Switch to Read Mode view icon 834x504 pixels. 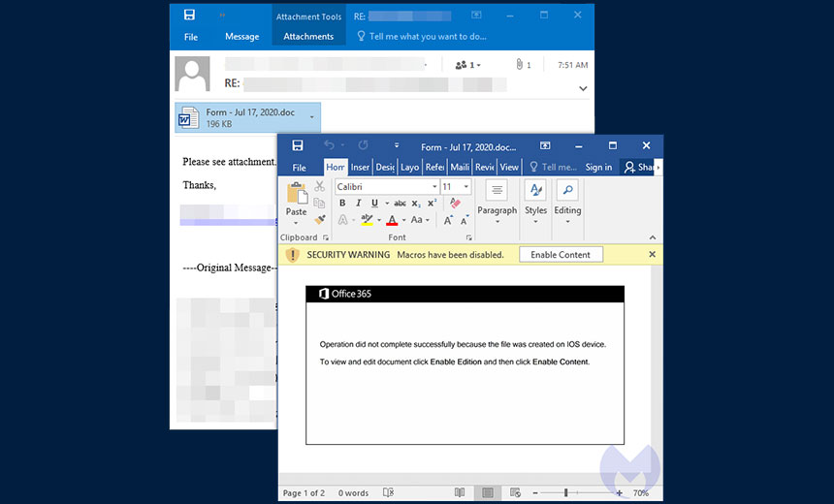(460, 492)
